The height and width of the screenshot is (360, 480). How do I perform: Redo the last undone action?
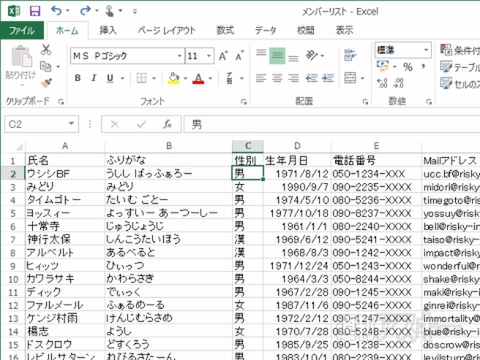click(x=85, y=11)
